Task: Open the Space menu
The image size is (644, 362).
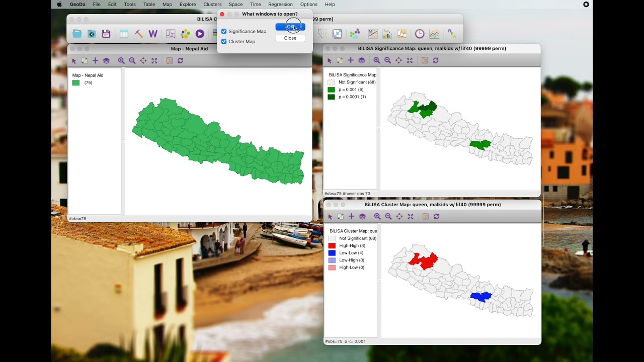Action: point(235,4)
